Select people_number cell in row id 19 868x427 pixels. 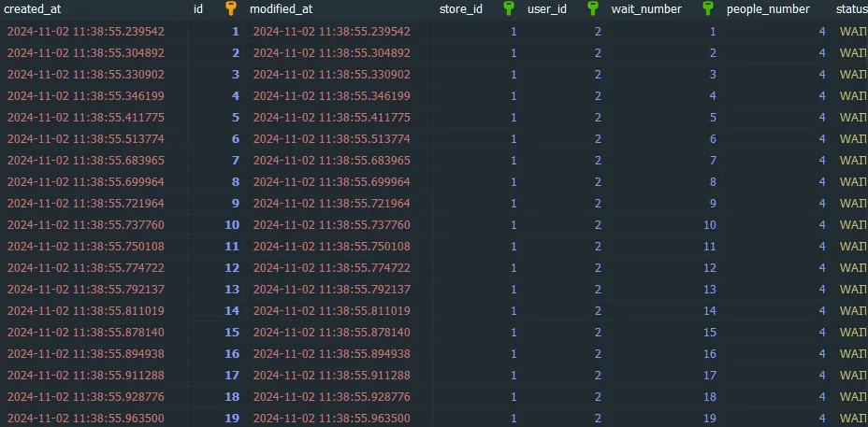point(822,419)
